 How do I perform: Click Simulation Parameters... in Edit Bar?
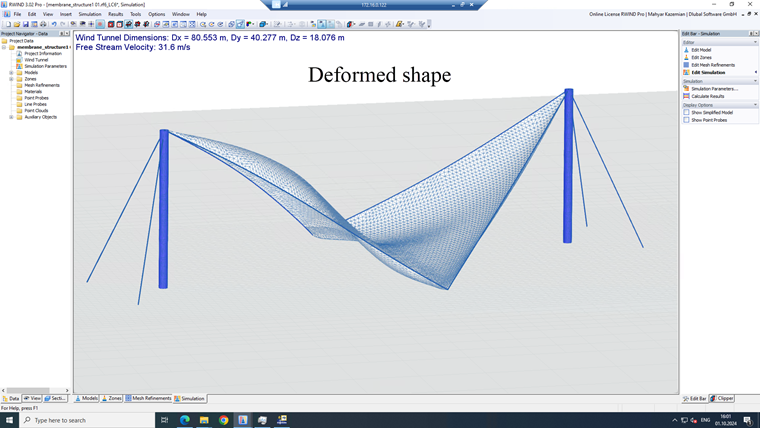coord(714,89)
